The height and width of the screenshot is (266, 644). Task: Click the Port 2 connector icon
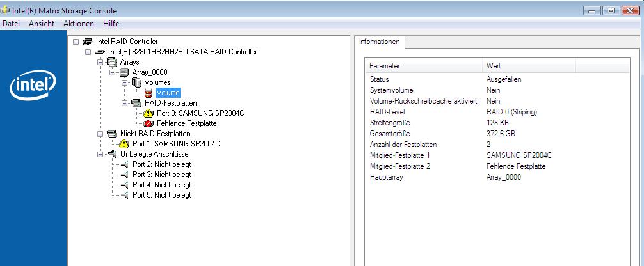coord(124,164)
